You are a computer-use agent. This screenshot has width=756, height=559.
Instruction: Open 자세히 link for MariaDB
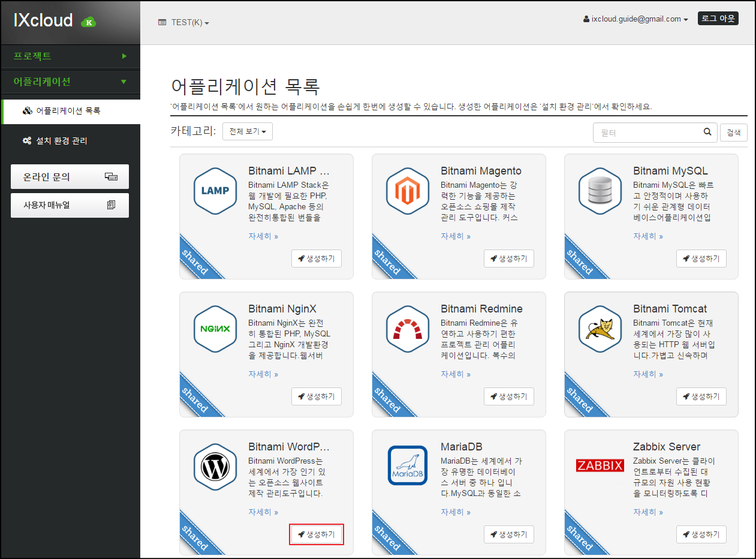tap(456, 512)
